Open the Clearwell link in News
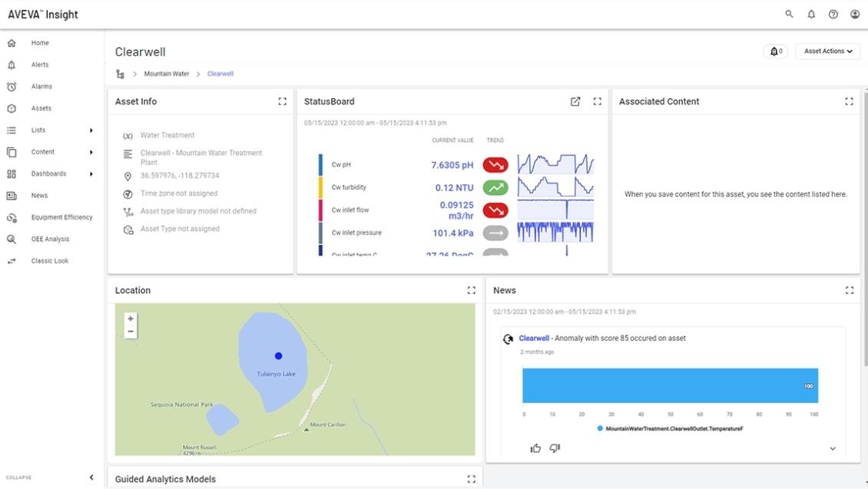The height and width of the screenshot is (489, 868). [534, 338]
